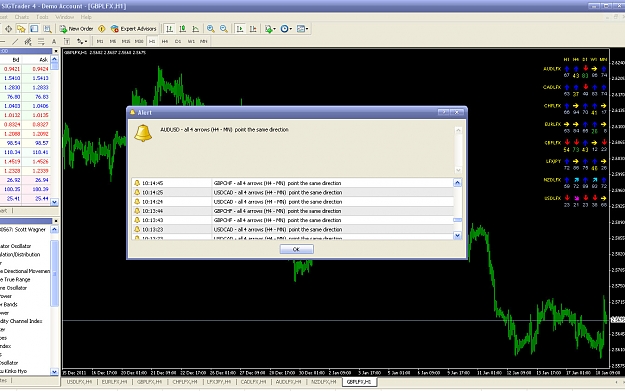Screen dimensions: 625x391
Task: Close the Navigator panel
Action: tap(56, 221)
